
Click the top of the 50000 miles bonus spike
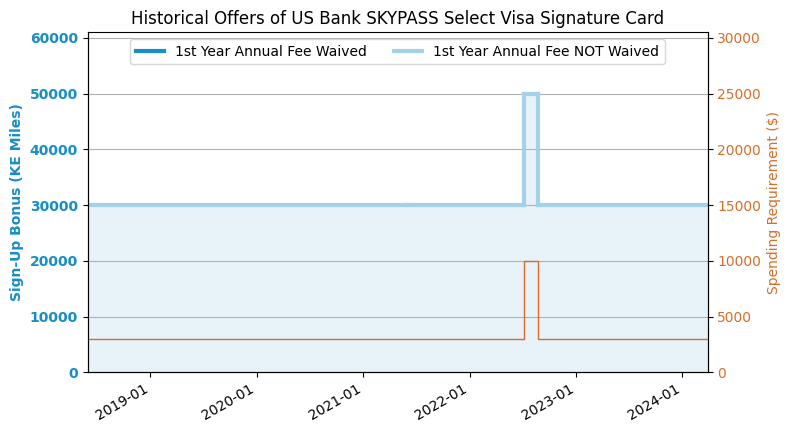pyautogui.click(x=531, y=94)
